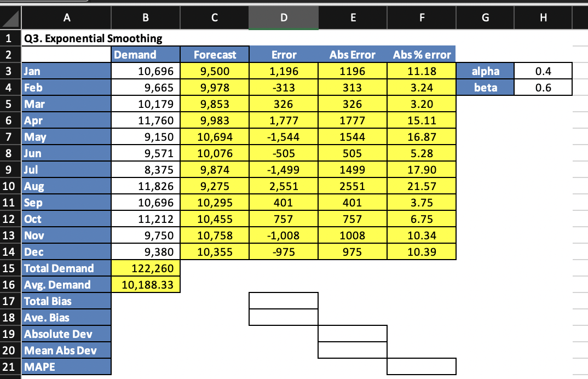Select row 15 header
Image resolution: width=588 pixels, height=379 pixels.
pos(9,268)
